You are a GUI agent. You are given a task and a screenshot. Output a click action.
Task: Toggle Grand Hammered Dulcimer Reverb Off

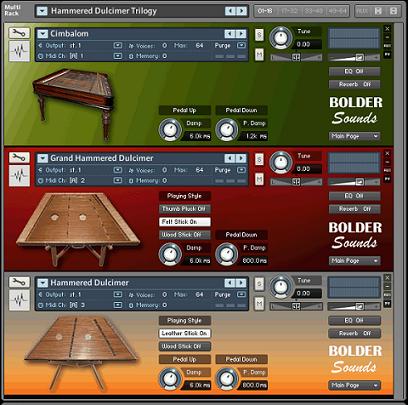tap(354, 209)
